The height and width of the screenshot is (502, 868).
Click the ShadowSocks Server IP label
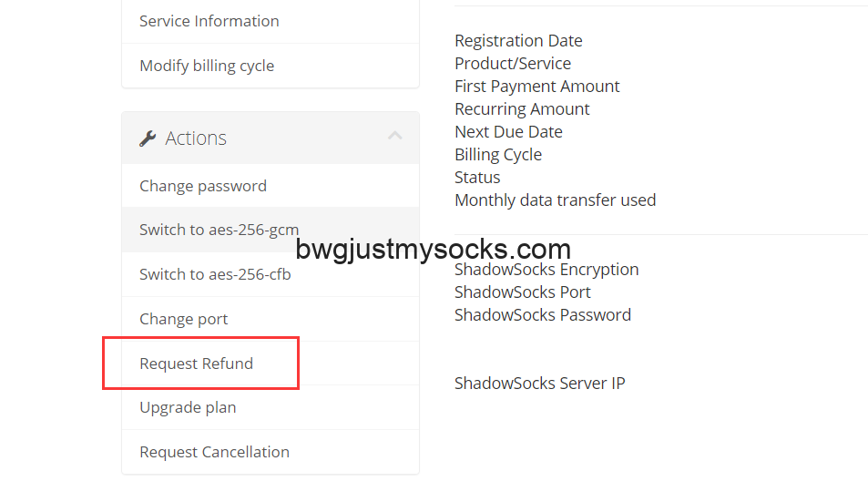539,384
